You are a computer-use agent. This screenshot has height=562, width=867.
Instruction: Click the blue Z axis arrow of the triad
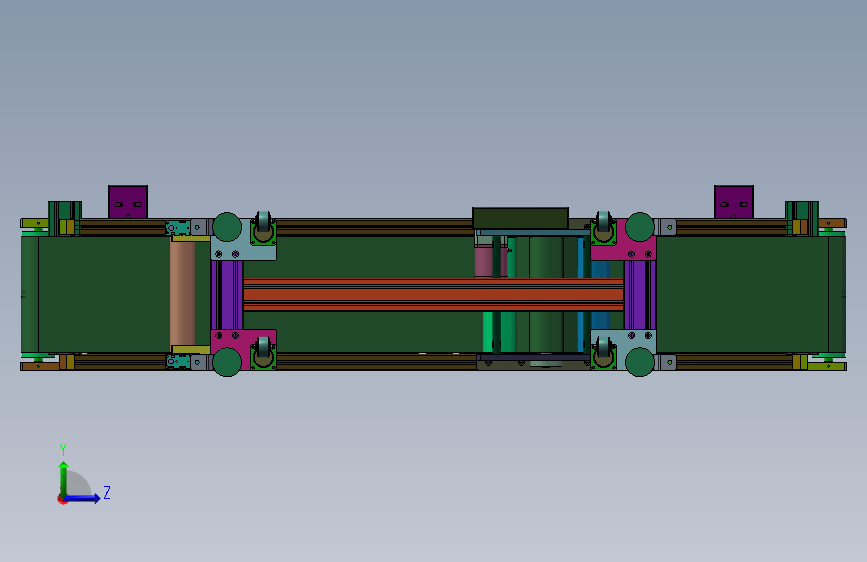[83, 498]
